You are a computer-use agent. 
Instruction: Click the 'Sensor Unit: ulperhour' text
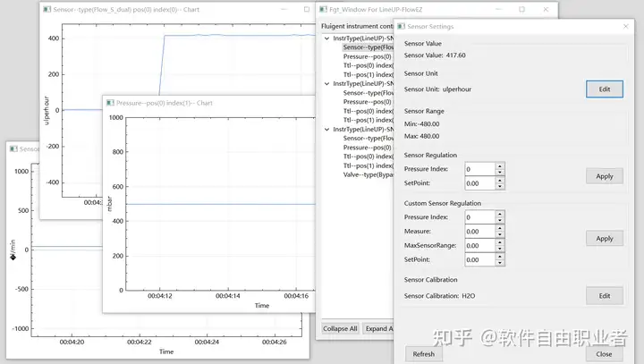point(437,89)
